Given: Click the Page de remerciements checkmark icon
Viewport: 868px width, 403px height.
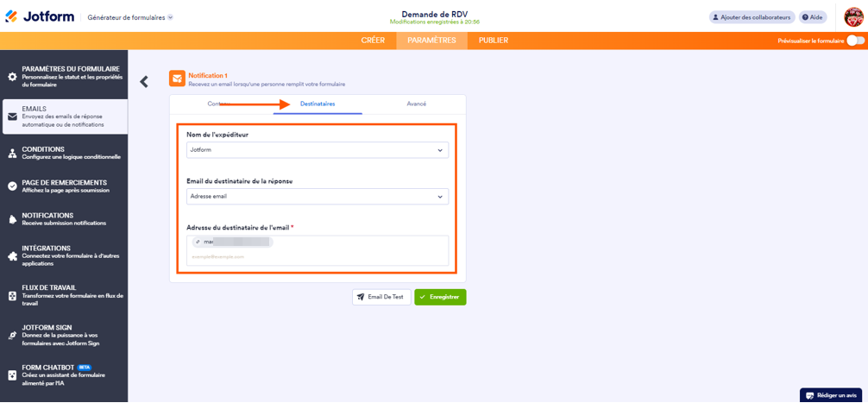Looking at the screenshot, I should click(x=11, y=186).
